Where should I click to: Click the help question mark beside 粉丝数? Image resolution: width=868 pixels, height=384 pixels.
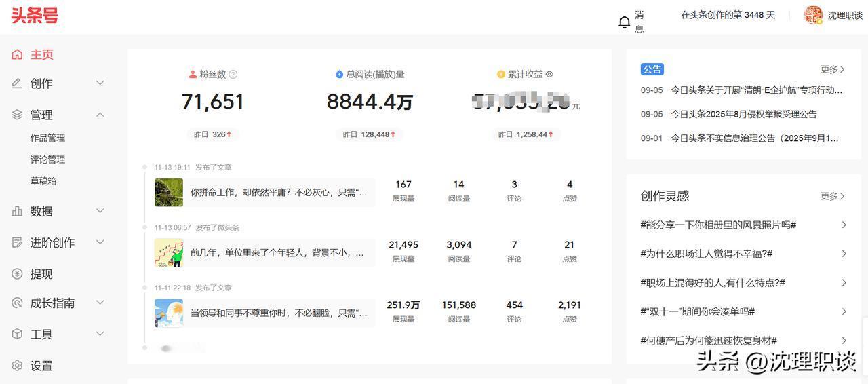pyautogui.click(x=233, y=75)
